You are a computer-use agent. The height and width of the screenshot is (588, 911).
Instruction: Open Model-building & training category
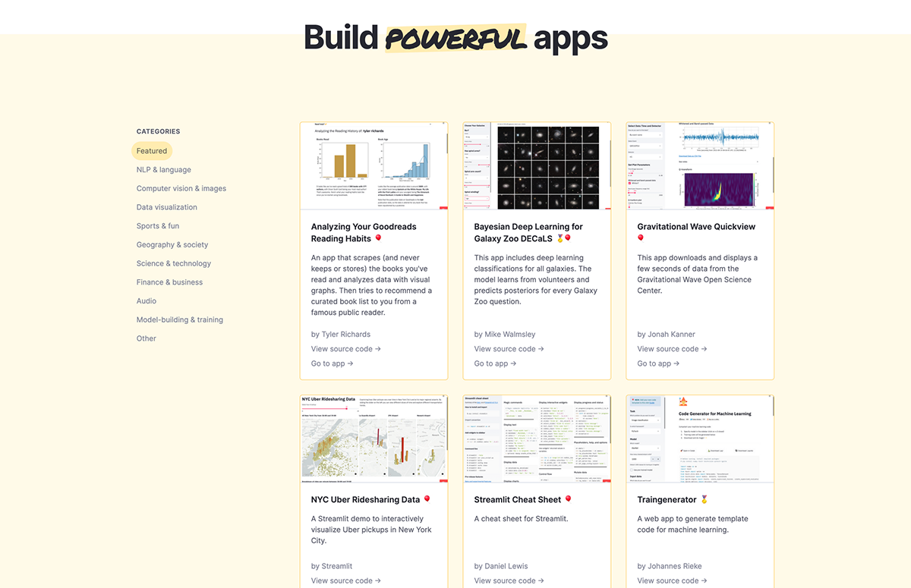tap(180, 319)
